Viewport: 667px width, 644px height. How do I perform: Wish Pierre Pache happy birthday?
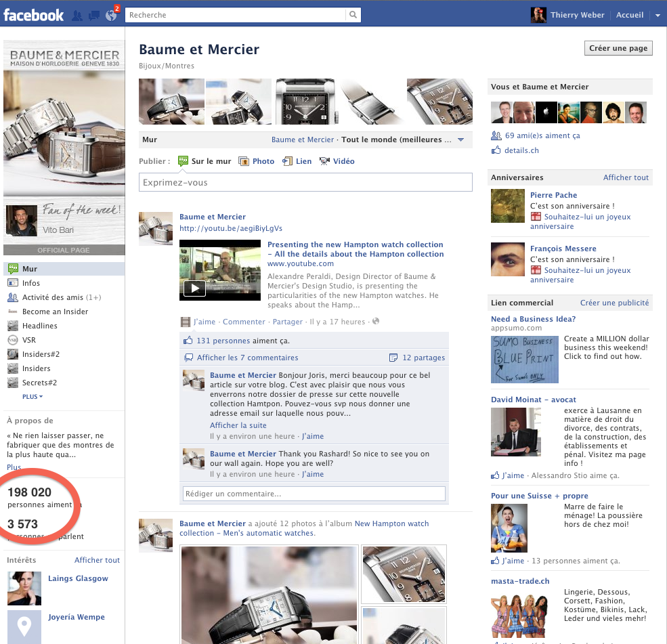pos(580,221)
